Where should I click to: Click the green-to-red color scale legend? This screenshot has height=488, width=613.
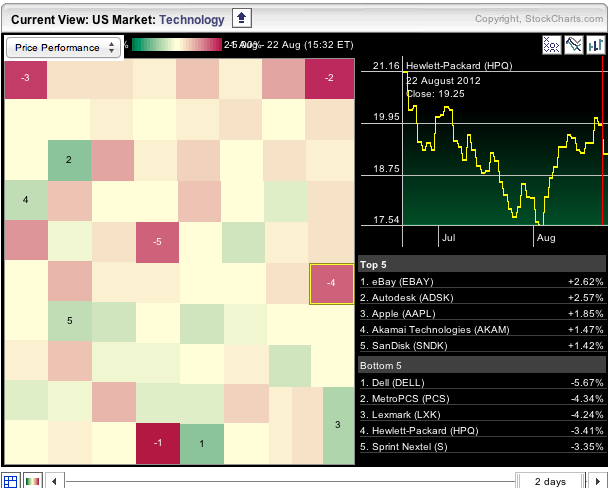click(x=177, y=45)
